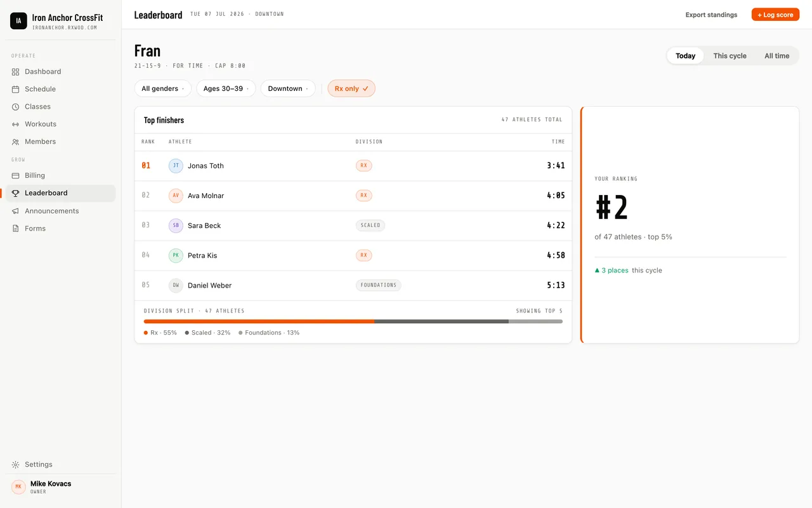
Task: Open the Downtown location dropdown
Action: 288,89
